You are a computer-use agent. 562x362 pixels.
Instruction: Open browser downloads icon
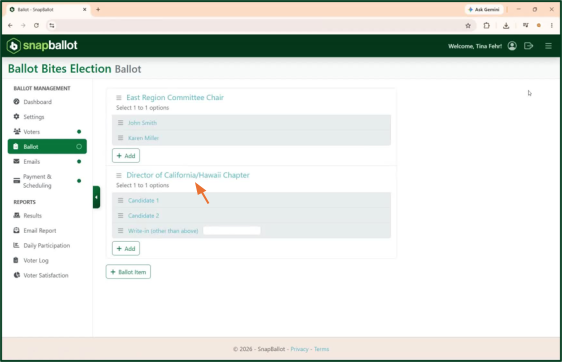pos(506,25)
